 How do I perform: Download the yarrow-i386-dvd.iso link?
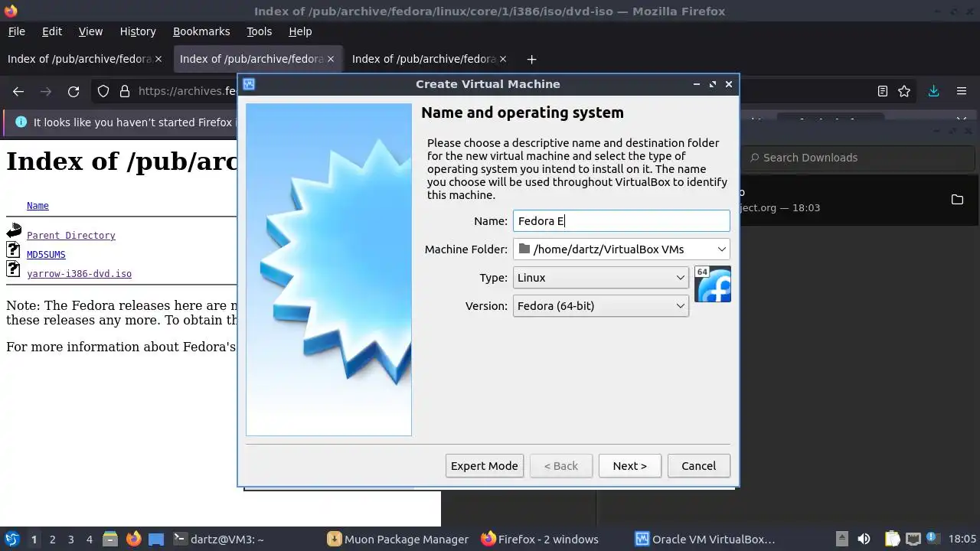[x=79, y=274]
